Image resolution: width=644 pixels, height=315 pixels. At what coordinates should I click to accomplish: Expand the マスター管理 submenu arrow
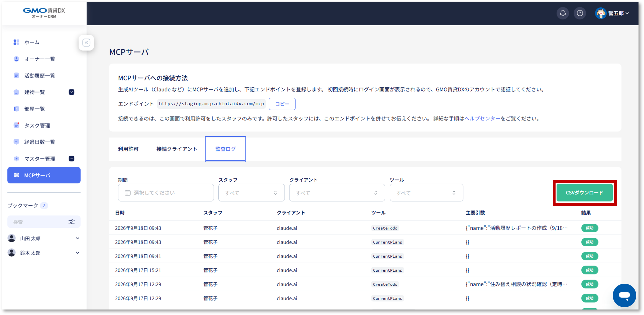click(71, 159)
